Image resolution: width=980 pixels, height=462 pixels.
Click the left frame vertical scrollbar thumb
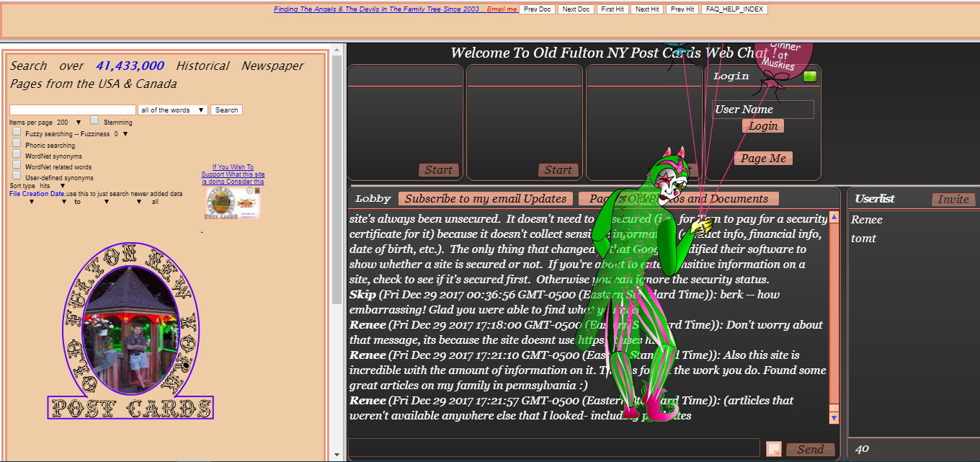coord(336,180)
